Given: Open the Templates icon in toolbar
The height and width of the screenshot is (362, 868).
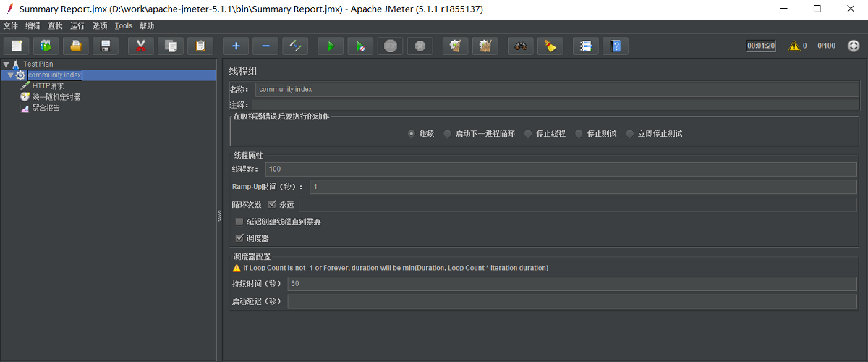Looking at the screenshot, I should pyautogui.click(x=46, y=46).
